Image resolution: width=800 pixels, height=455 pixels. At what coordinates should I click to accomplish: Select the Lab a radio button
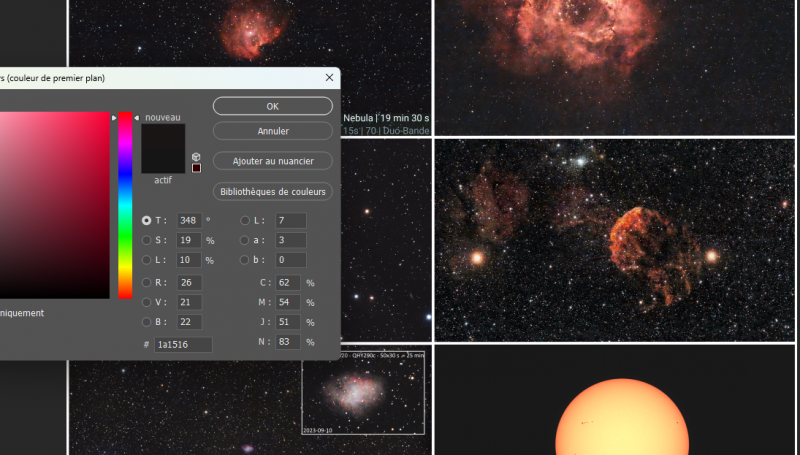click(245, 240)
